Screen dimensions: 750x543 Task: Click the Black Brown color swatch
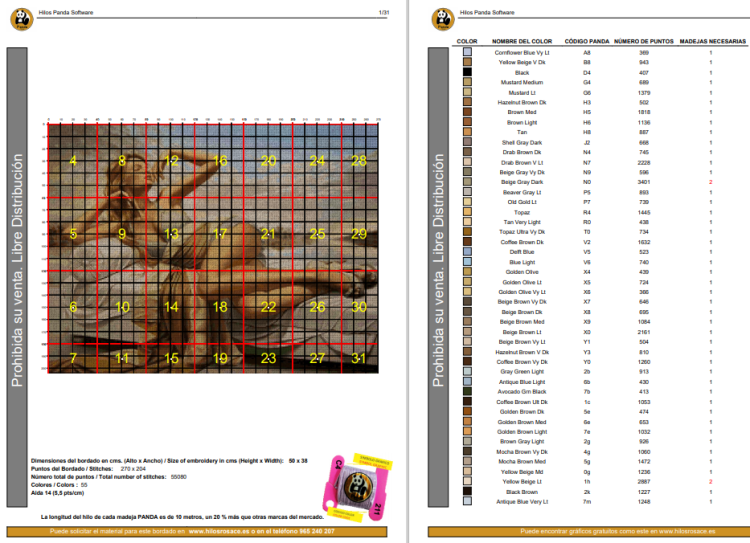(467, 491)
